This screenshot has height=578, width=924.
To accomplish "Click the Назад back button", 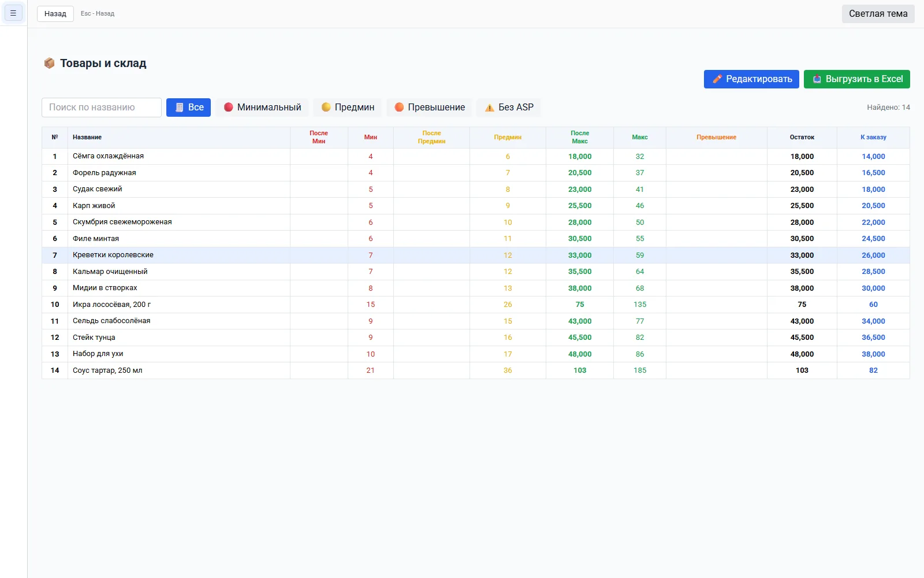I will [x=55, y=13].
